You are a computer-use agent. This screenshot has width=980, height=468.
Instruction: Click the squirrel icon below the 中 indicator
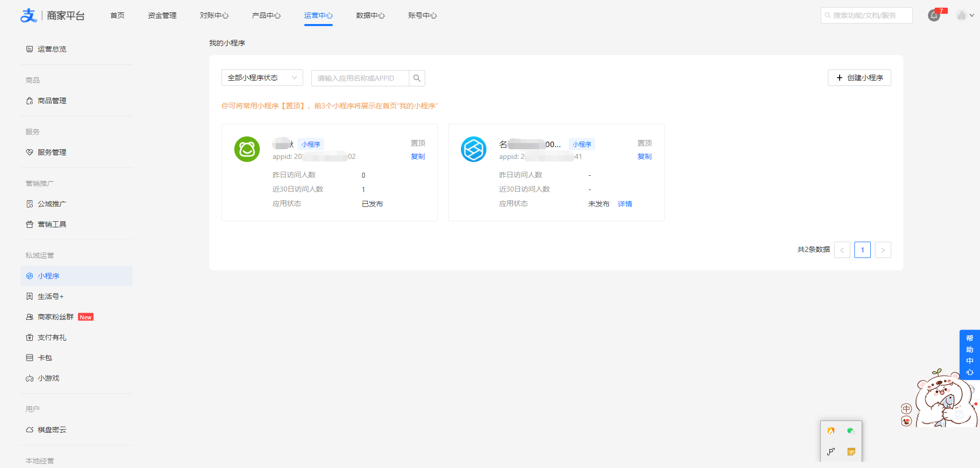point(906,421)
